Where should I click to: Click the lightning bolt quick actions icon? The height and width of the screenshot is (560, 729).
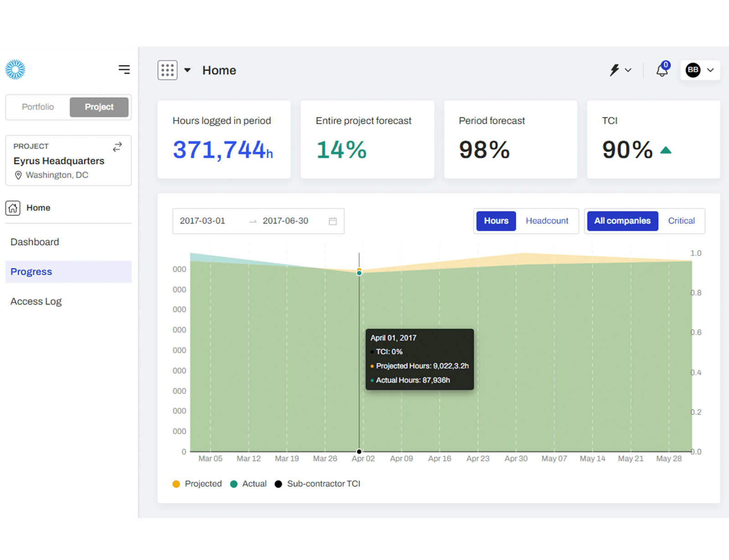(x=615, y=70)
